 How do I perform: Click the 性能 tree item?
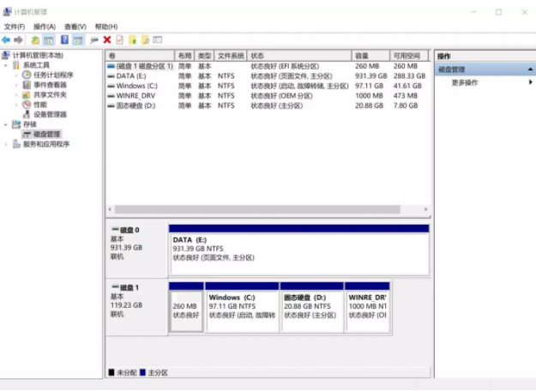click(39, 105)
